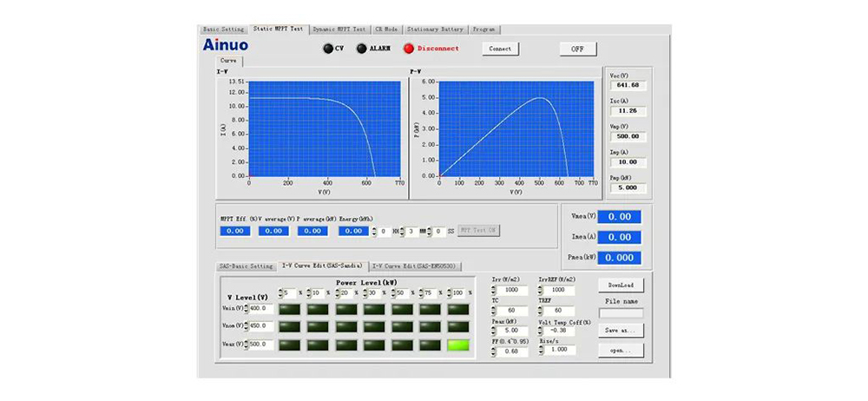
Task: Click the red Disconnect status indicator
Action: 409,49
